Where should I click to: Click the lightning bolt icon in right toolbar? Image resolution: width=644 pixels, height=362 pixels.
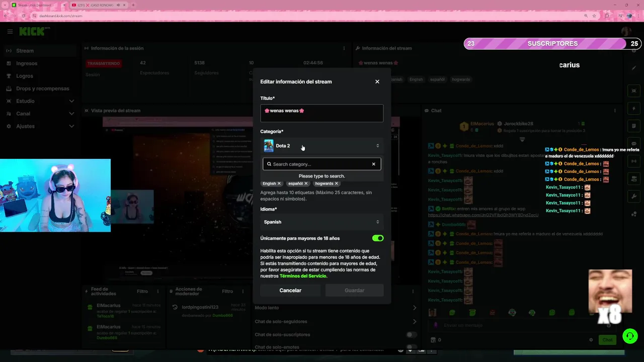pyautogui.click(x=634, y=108)
